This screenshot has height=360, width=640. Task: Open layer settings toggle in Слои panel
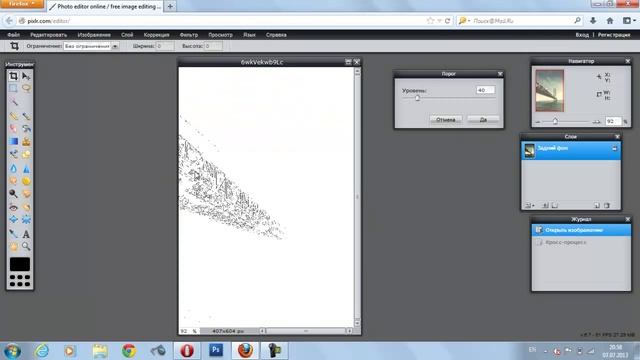point(529,205)
